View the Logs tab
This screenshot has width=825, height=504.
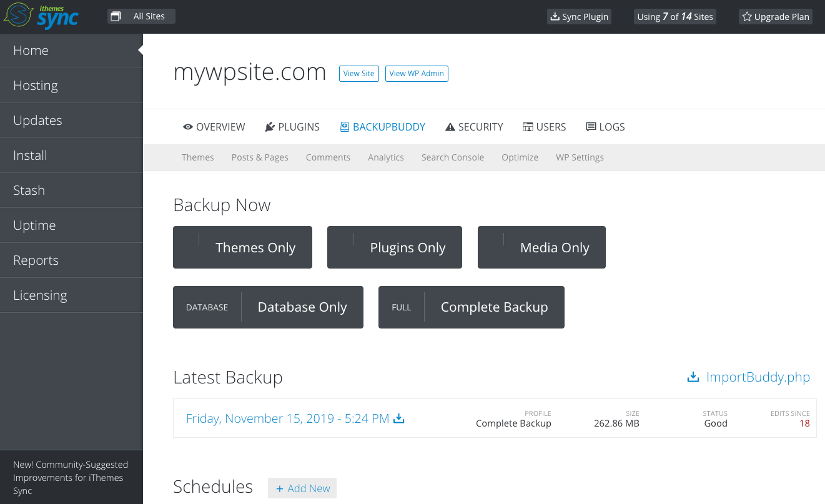605,127
